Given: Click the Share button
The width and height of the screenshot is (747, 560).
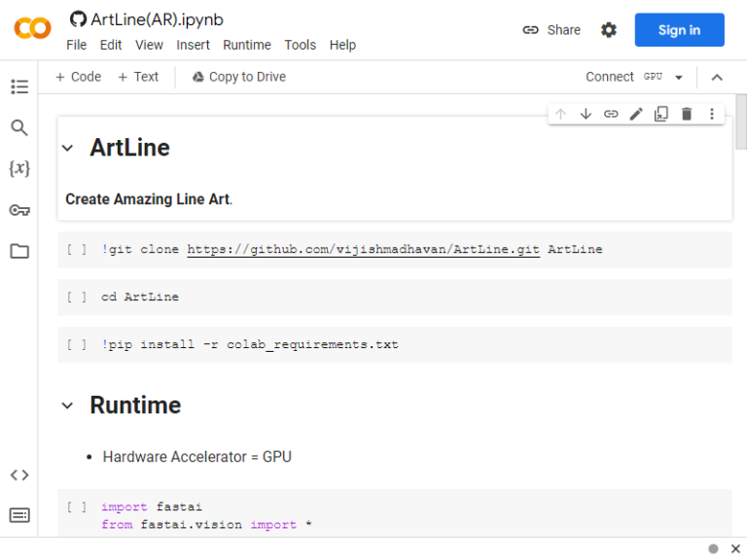Looking at the screenshot, I should pyautogui.click(x=551, y=30).
